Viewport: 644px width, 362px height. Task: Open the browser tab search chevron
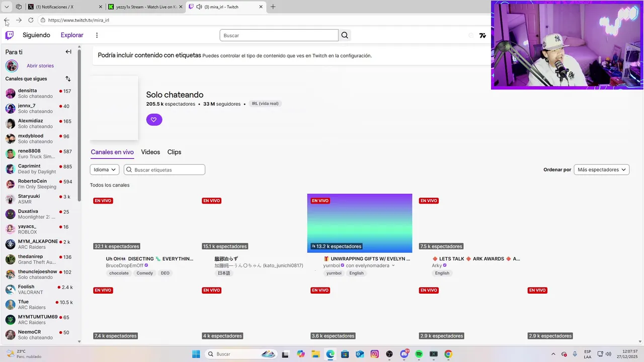[7, 7]
